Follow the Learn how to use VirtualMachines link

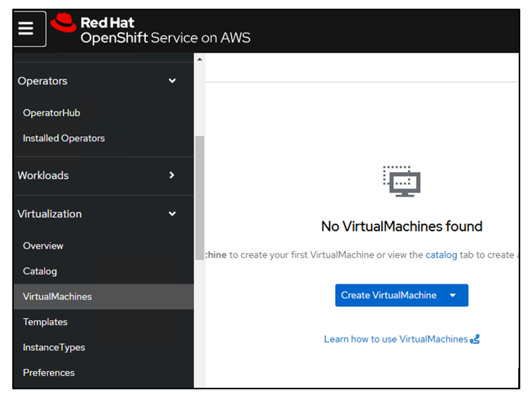[x=396, y=339]
